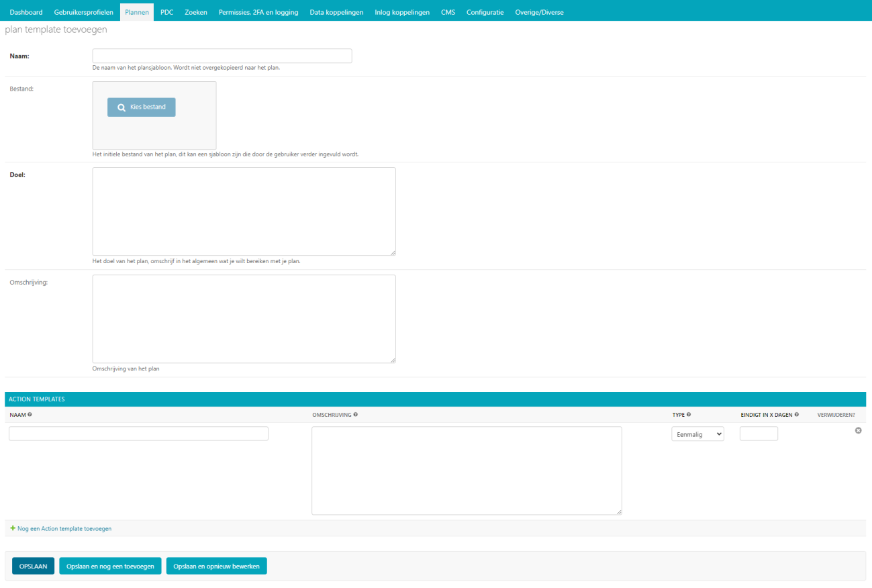Screen dimensions: 872x588
Task: Click Opslaan en opnieuw bewerken button
Action: coord(217,567)
